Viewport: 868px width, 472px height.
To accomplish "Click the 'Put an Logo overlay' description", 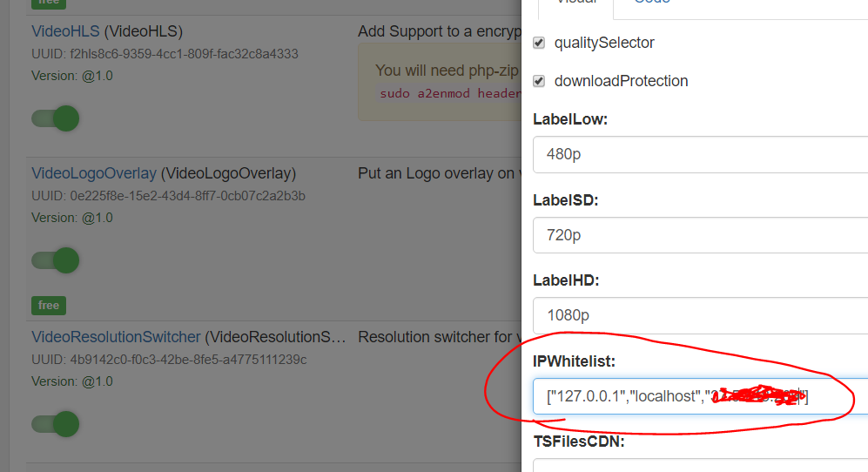I will [x=440, y=173].
